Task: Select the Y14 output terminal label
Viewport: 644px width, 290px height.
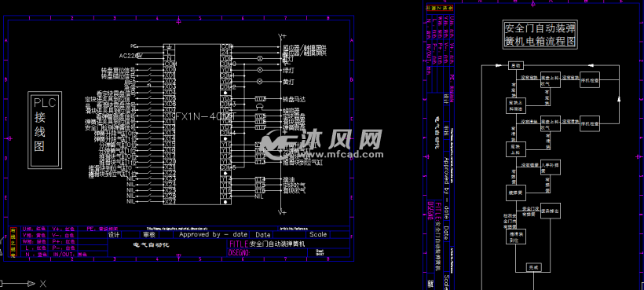Action: [x=227, y=178]
